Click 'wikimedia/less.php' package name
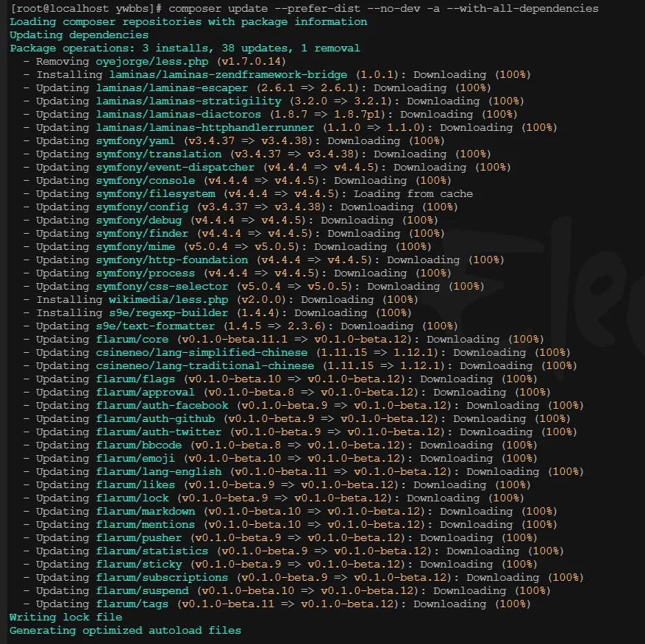645x644 pixels. click(x=168, y=299)
